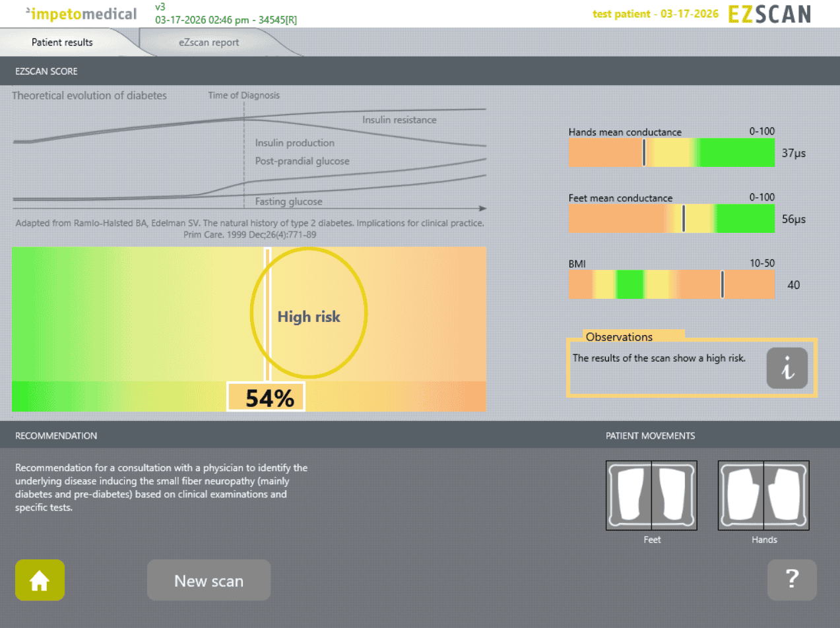
Task: Click the scan date and ID text
Action: click(x=226, y=20)
